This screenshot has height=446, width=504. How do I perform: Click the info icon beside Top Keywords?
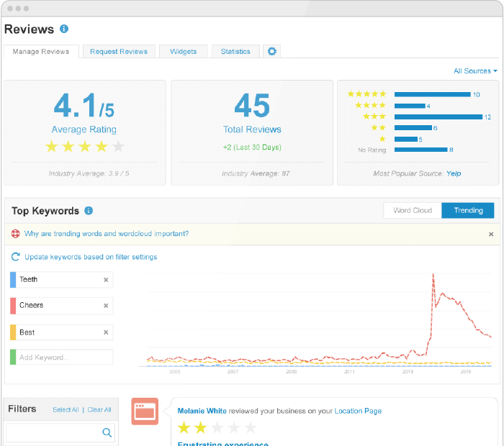tap(89, 211)
